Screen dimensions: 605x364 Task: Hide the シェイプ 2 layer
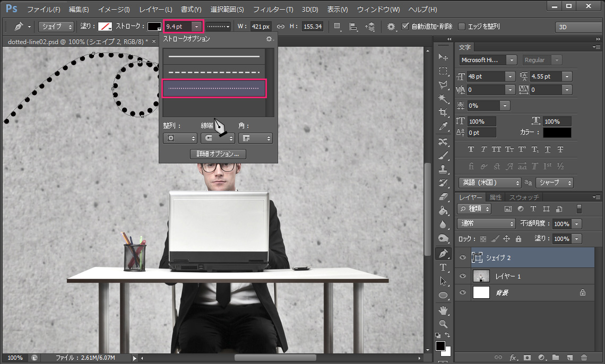click(462, 258)
